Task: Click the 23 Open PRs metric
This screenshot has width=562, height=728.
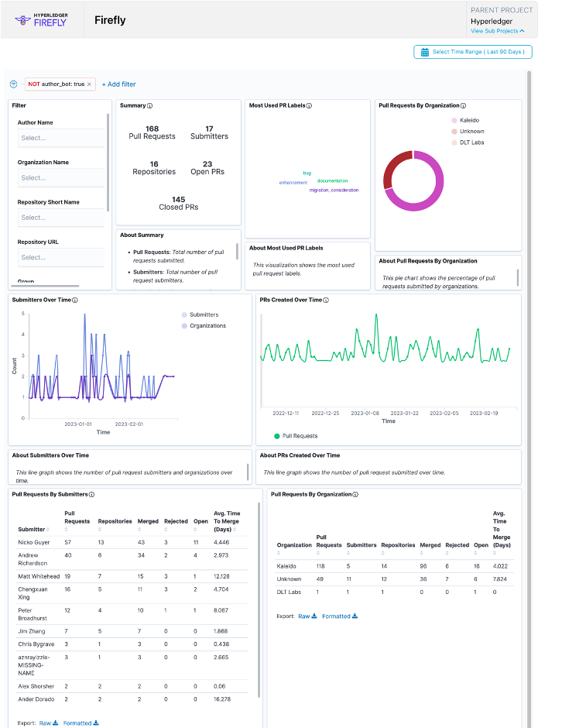Action: [207, 167]
